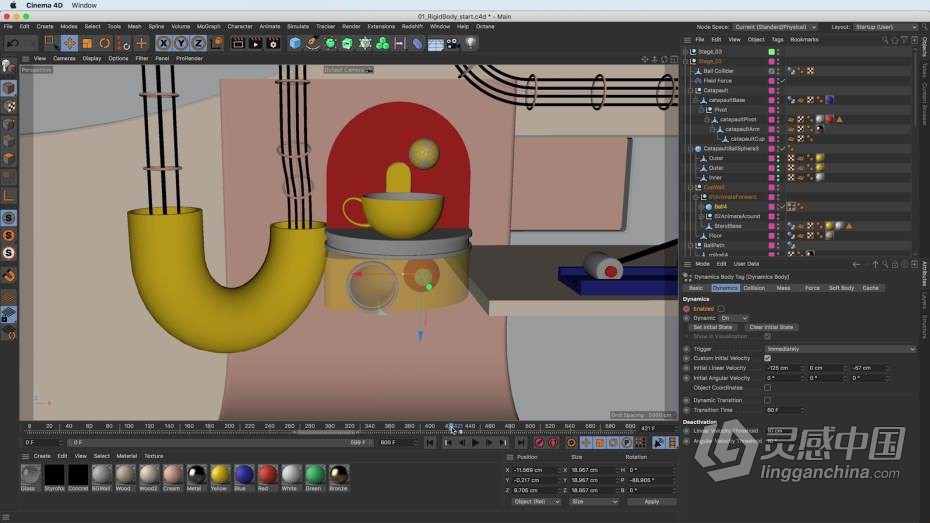Viewport: 930px width, 523px height.
Task: Play the animation forward
Action: (x=475, y=443)
